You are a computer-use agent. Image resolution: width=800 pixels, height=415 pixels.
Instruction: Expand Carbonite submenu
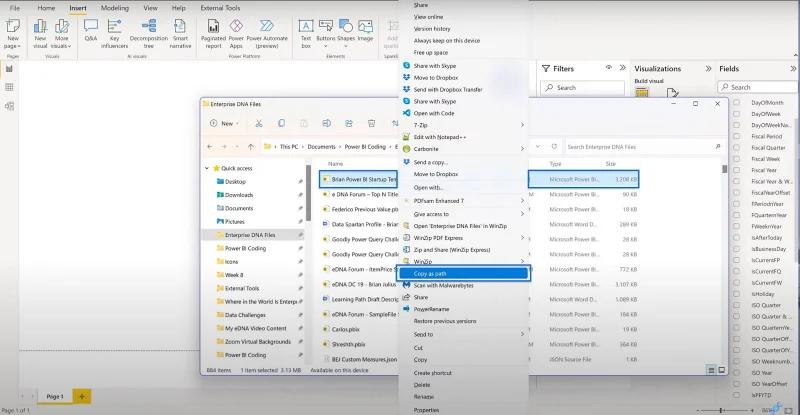click(522, 149)
